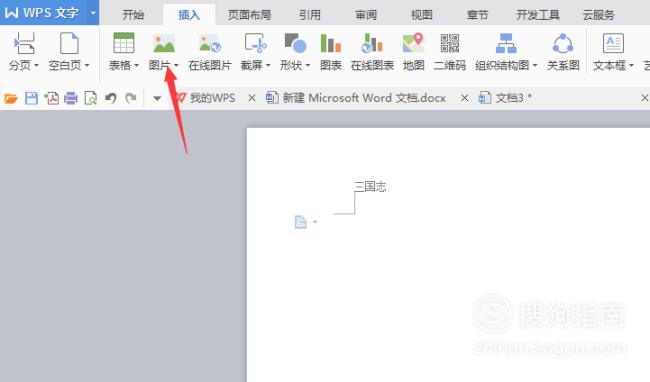Screen dimensions: 650x382
Task: Close the 新建 Microsoft Word 文档.docx tab
Action: pyautogui.click(x=465, y=98)
